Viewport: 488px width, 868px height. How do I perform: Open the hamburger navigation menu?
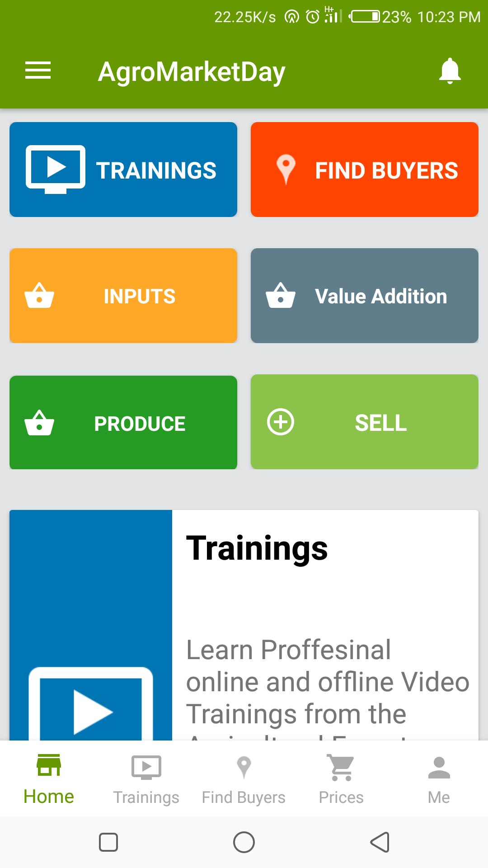[x=38, y=71]
